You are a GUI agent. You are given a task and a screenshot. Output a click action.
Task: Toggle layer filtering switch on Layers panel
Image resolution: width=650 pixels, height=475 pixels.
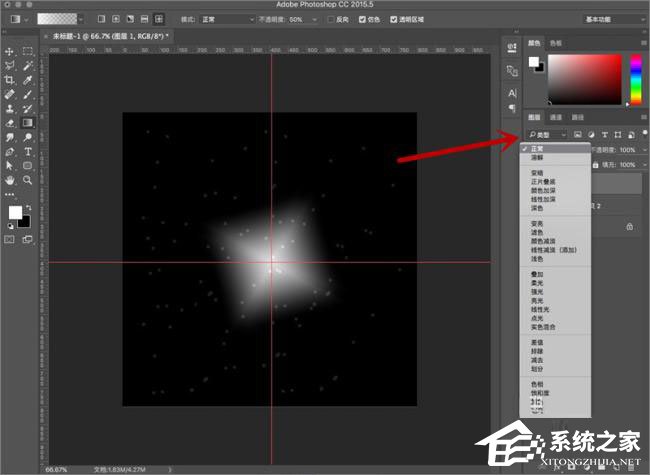click(x=645, y=134)
